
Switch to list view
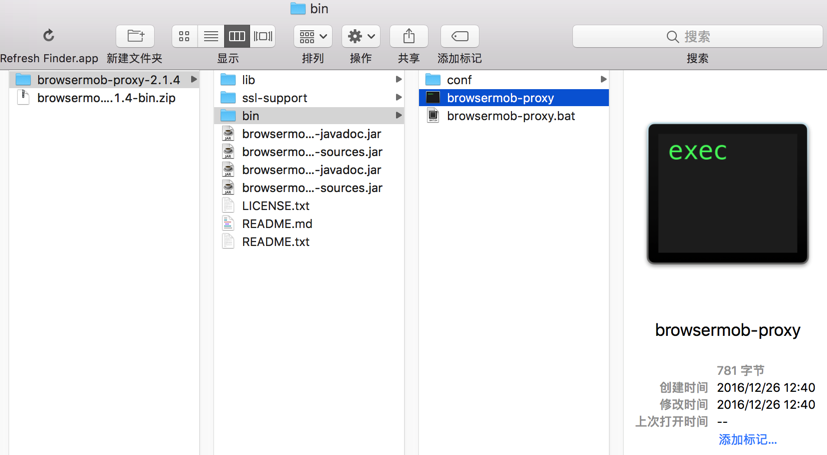(x=210, y=36)
